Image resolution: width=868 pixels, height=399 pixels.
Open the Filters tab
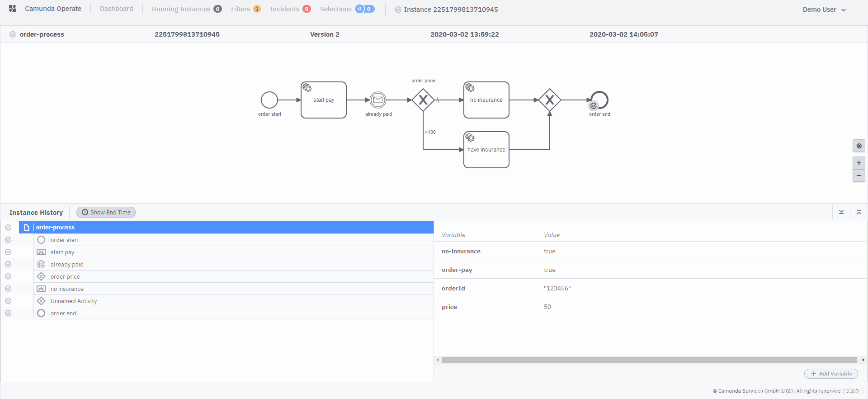pyautogui.click(x=246, y=9)
